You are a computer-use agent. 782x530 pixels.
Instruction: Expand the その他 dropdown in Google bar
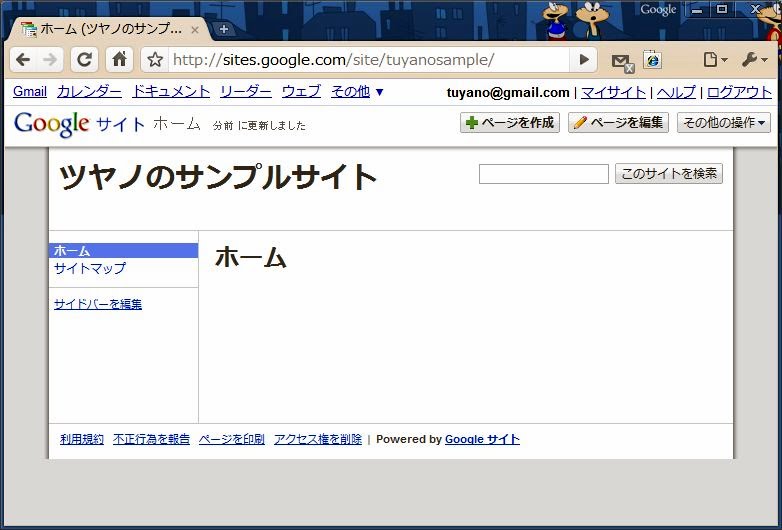coord(357,92)
